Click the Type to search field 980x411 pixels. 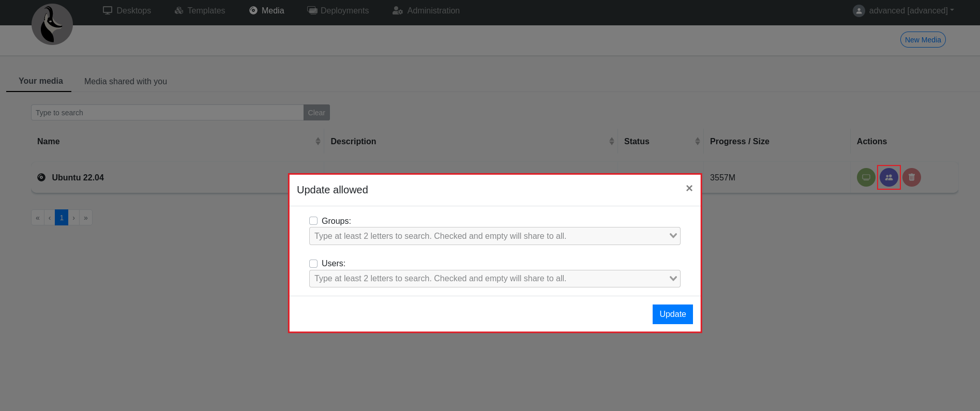coord(167,113)
